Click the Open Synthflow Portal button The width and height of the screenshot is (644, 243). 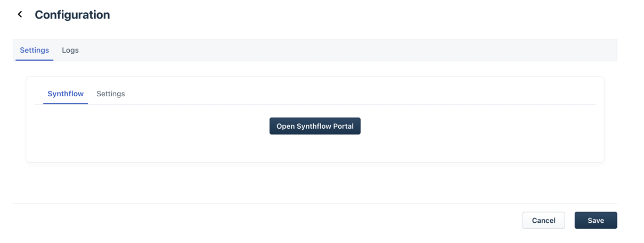tap(315, 126)
